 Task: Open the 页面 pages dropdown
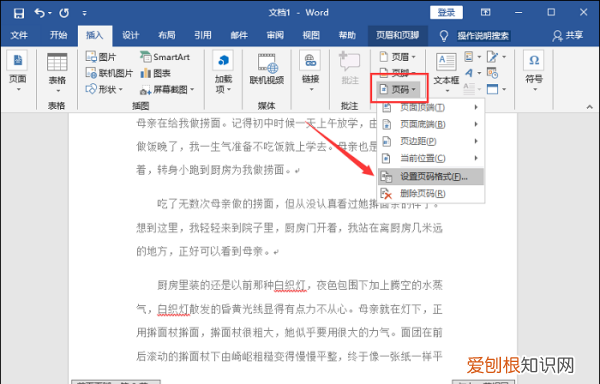[x=18, y=71]
